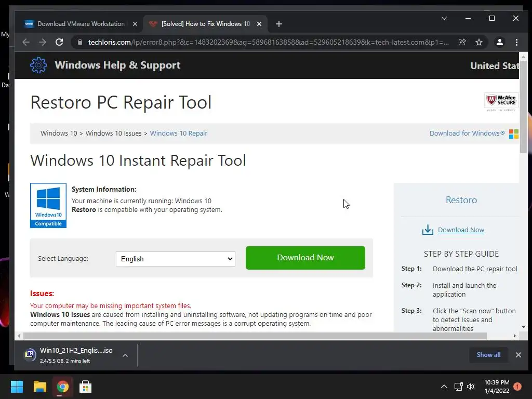Click the Windows Help & Support gear logo

pyautogui.click(x=38, y=65)
